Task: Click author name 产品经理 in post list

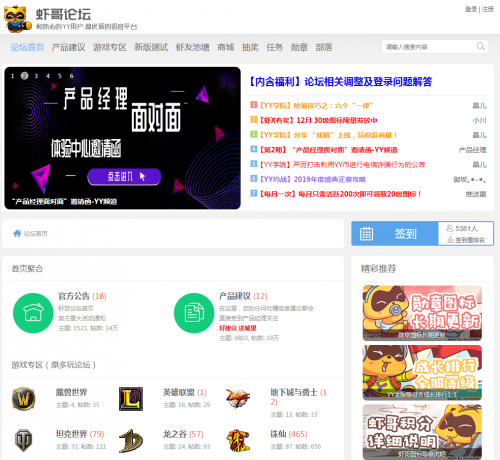Action: coord(472,150)
